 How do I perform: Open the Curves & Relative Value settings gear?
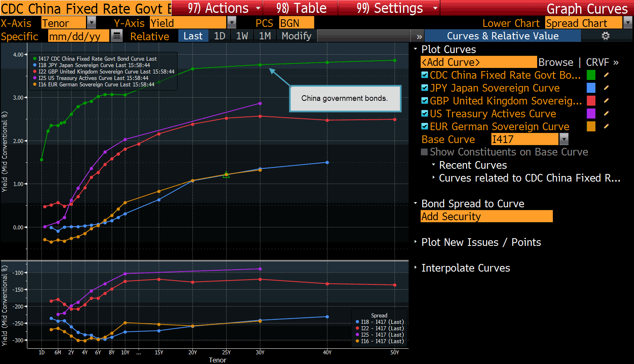605,36
